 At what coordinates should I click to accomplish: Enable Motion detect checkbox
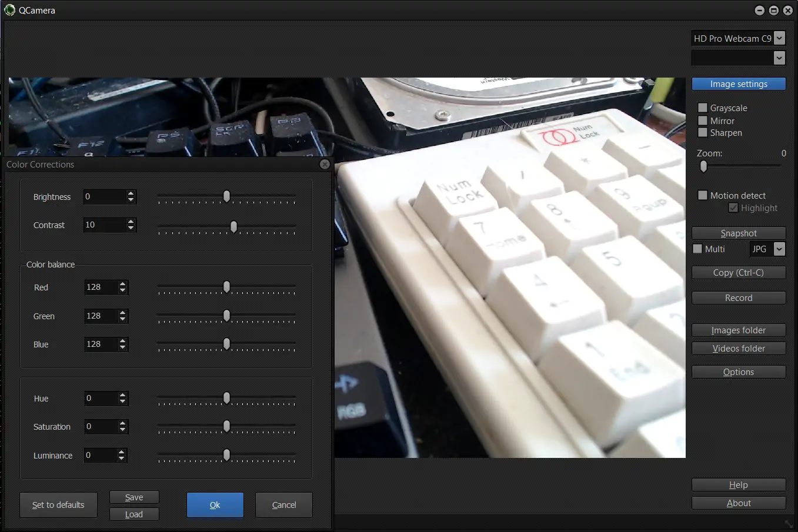[x=703, y=195]
